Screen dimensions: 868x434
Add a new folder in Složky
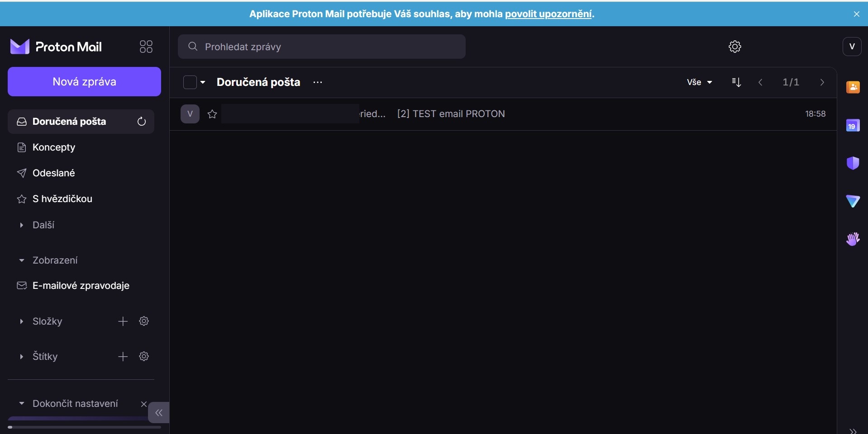[123, 321]
